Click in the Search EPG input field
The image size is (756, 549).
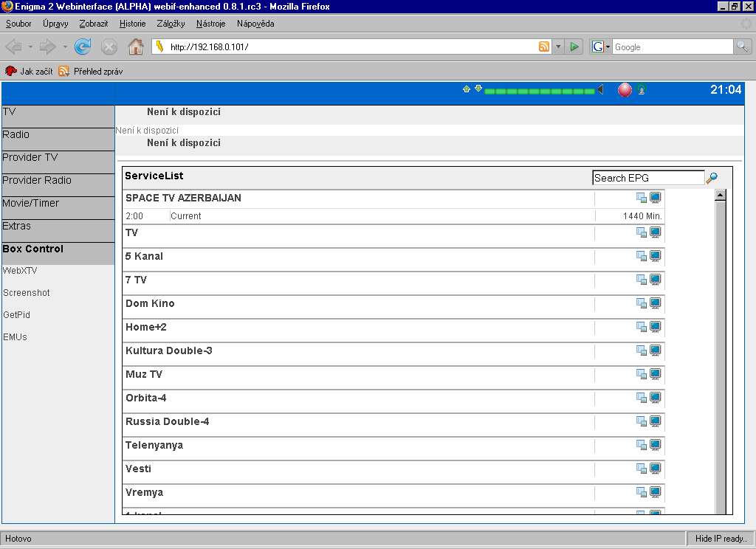click(x=648, y=178)
